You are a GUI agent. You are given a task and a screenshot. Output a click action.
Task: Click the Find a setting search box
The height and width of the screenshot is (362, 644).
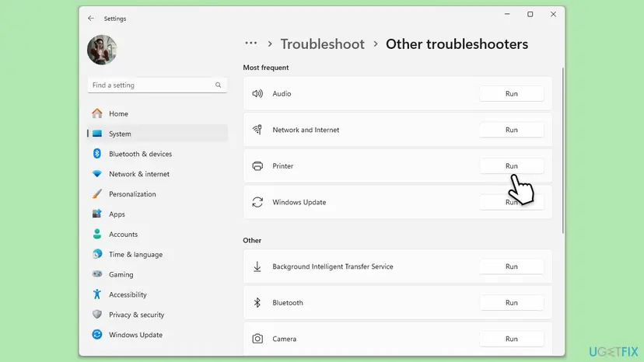click(157, 85)
